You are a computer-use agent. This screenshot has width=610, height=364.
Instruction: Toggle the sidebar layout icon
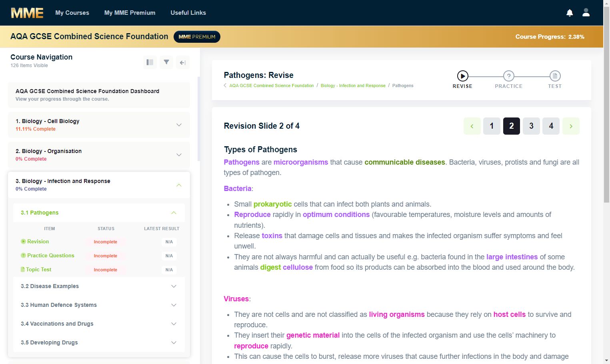click(x=150, y=62)
